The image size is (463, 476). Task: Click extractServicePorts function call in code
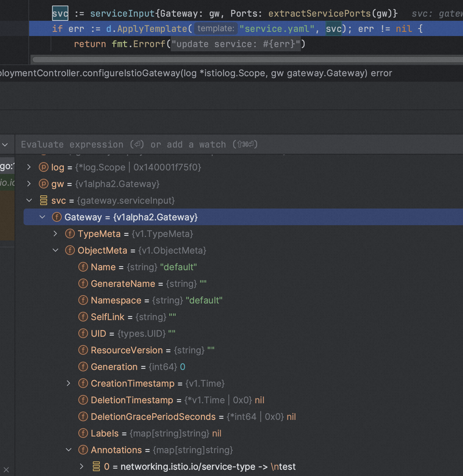click(x=320, y=14)
